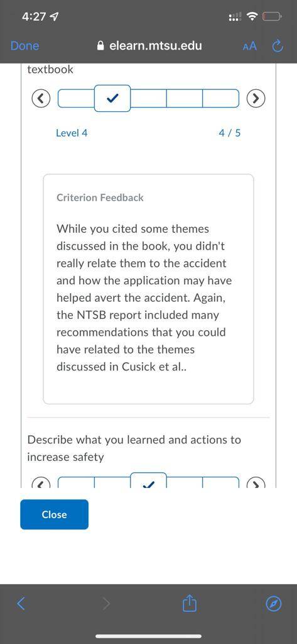Move to next textbook criterion level
Viewport: 297px width, 644px height.
click(256, 98)
